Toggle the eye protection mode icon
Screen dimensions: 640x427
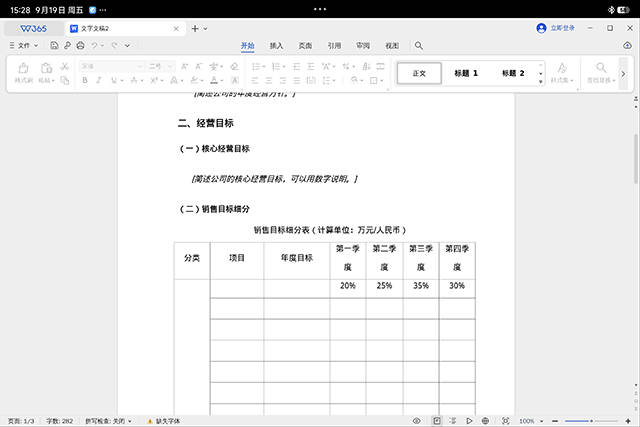417,421
